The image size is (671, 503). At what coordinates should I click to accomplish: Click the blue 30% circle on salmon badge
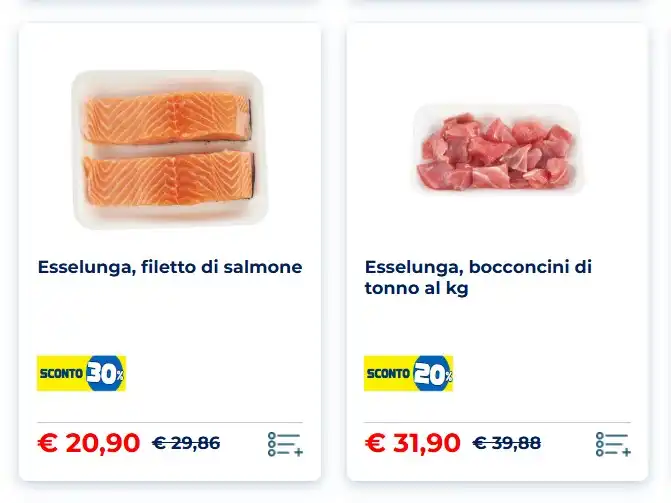105,373
